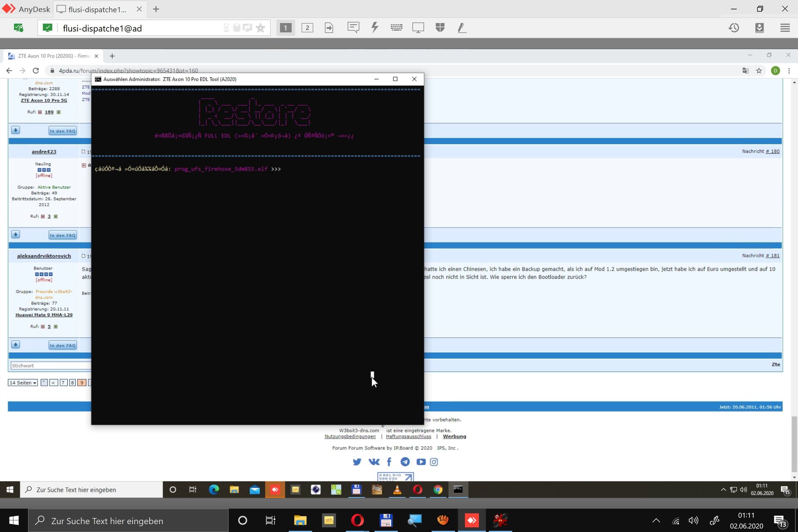798x532 pixels.
Task: Switch to remote monitor 2 in AnyDesk
Action: [x=307, y=28]
